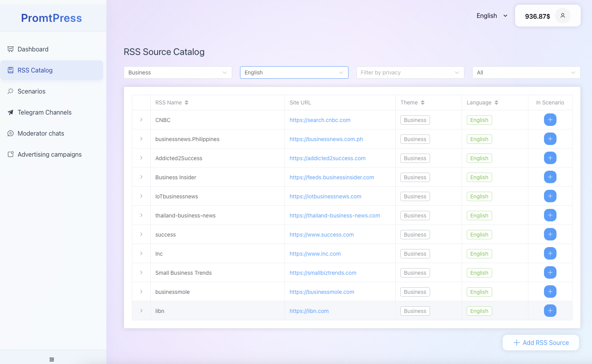Expand IoTbusinessnews row chevron
The image size is (592, 364).
point(141,196)
